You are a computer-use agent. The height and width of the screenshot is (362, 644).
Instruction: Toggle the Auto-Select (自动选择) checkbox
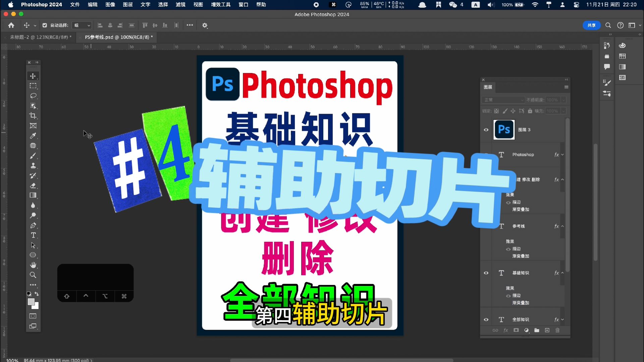(45, 25)
